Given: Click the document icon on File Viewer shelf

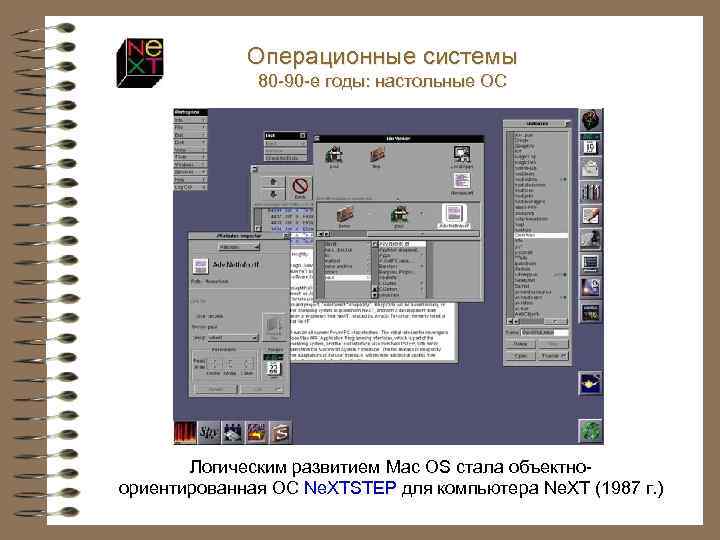Looking at the screenshot, I should point(462,183).
